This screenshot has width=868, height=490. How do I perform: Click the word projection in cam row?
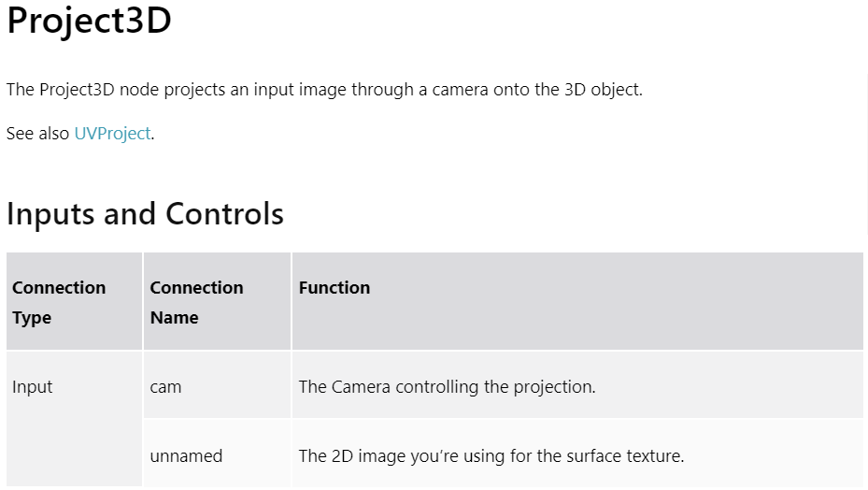[x=554, y=387]
